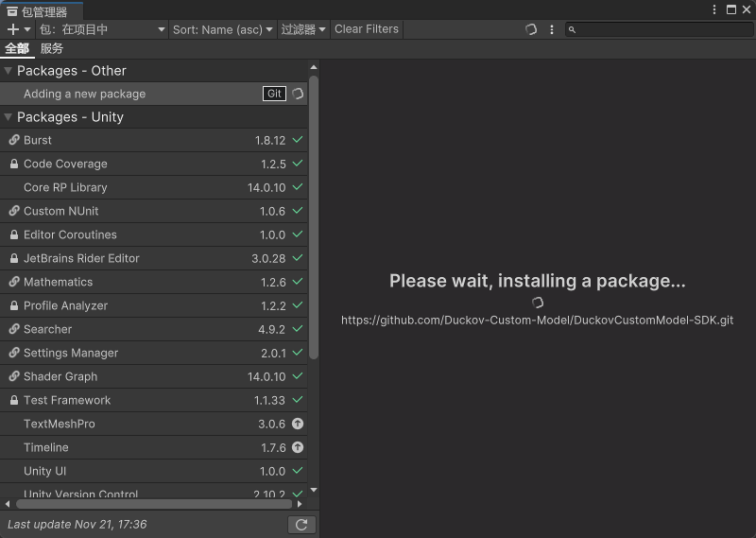Collapse the Packages - Unity section

[9, 117]
